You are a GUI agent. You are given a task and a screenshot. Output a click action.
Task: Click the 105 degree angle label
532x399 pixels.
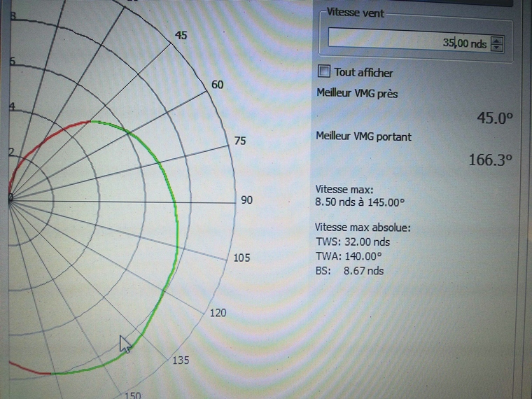(x=241, y=258)
